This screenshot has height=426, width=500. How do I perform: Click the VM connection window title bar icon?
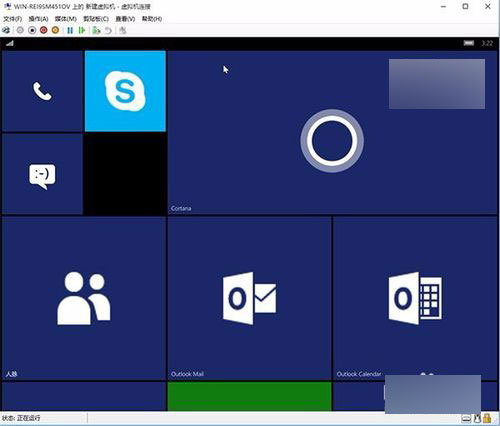point(7,6)
